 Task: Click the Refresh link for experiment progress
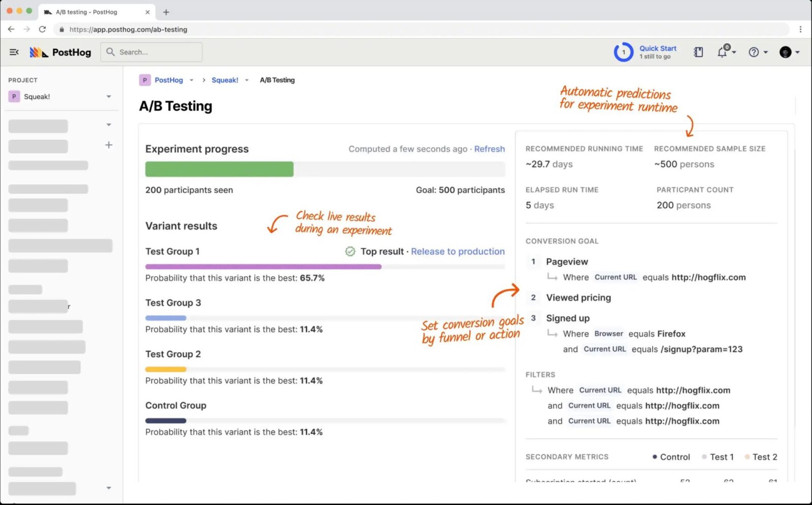[489, 149]
